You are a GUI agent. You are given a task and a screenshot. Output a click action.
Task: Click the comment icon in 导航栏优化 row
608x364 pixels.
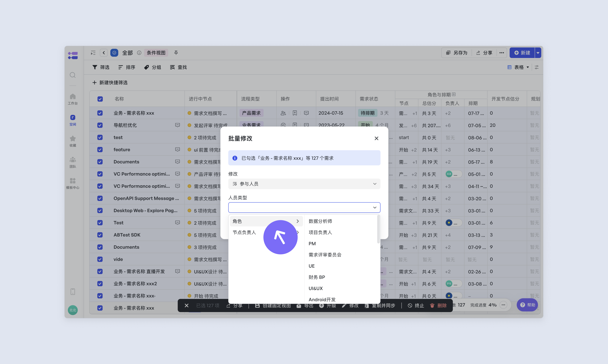click(x=177, y=125)
